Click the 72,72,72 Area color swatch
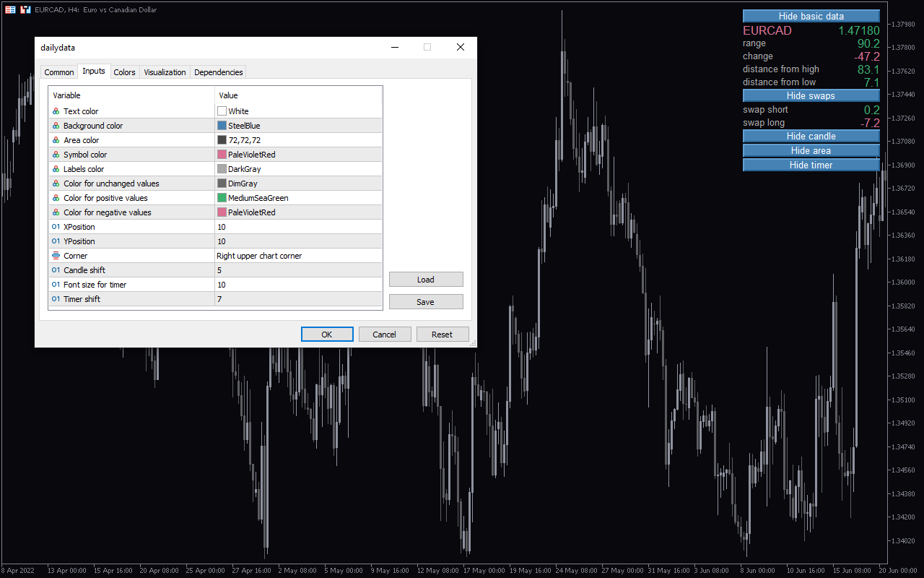Screen dimensions: 924x578 [222, 140]
